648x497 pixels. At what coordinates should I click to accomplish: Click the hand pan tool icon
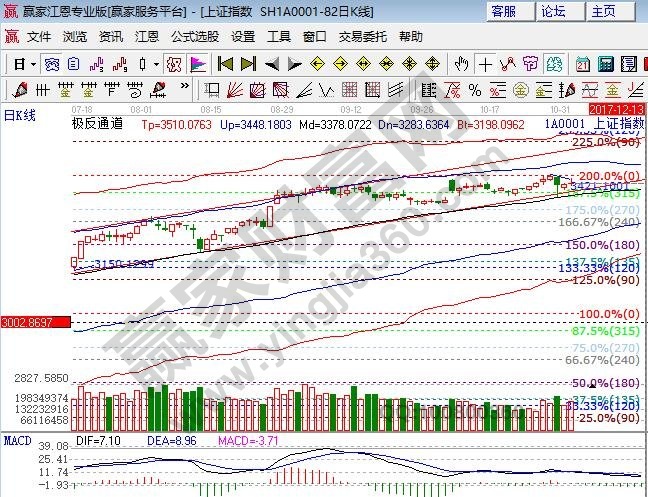pyautogui.click(x=462, y=64)
